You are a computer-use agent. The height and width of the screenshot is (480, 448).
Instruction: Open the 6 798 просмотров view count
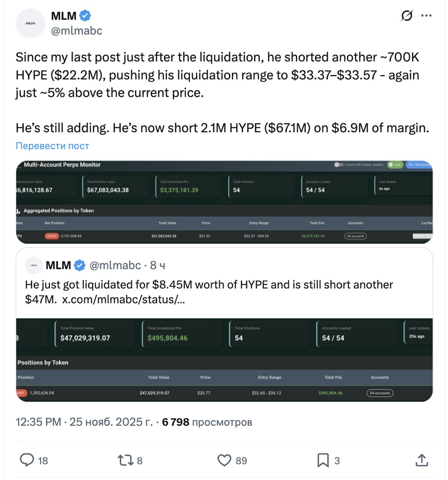pyautogui.click(x=207, y=422)
